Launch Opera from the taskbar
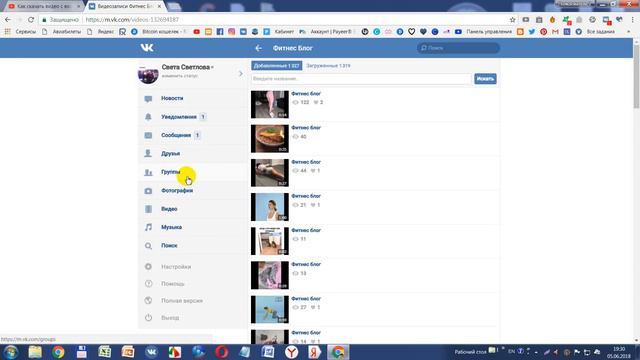Viewport: 640px width, 360px height. [221, 352]
